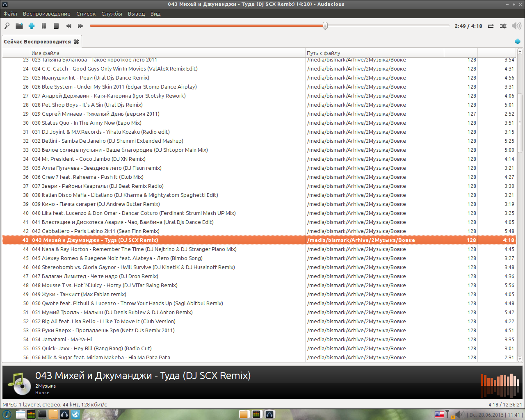Sort by 'Имя файла' column header
The image size is (525, 420).
coord(168,53)
